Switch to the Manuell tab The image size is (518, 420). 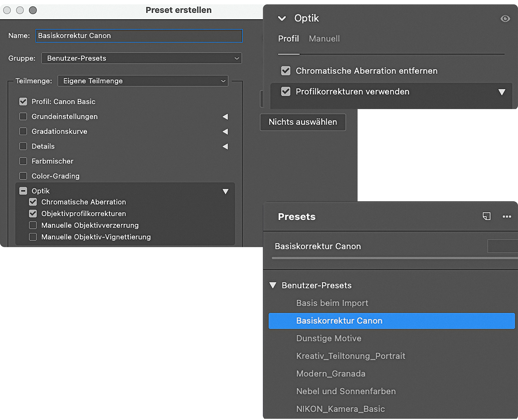point(324,39)
